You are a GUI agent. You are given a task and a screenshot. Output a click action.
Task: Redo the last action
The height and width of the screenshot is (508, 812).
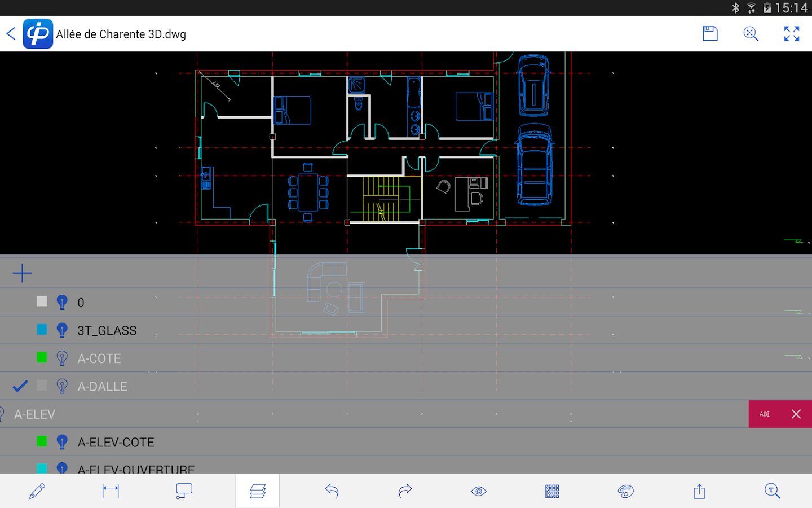[405, 491]
